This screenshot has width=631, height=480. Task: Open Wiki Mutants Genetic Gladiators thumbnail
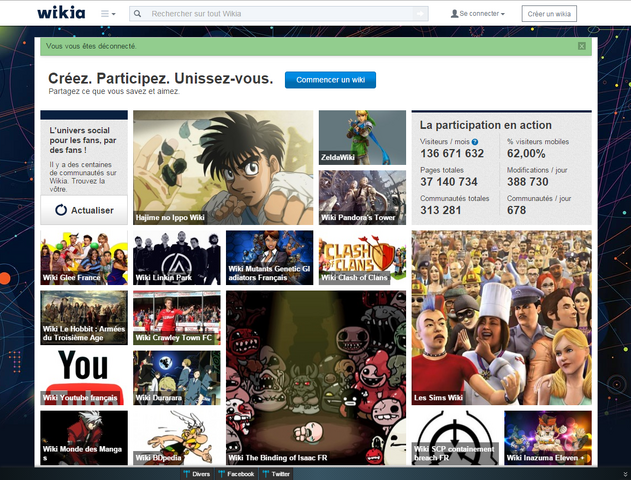(270, 258)
